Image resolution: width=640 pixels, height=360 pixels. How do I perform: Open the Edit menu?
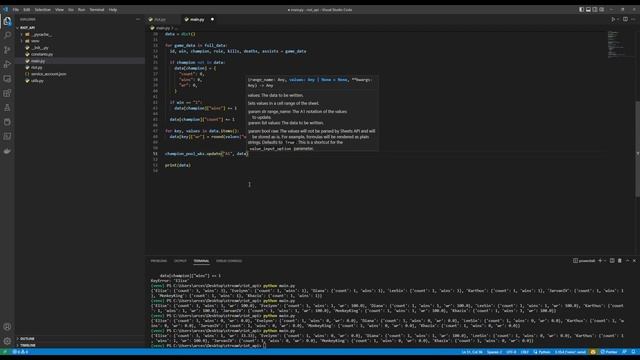tap(27, 9)
